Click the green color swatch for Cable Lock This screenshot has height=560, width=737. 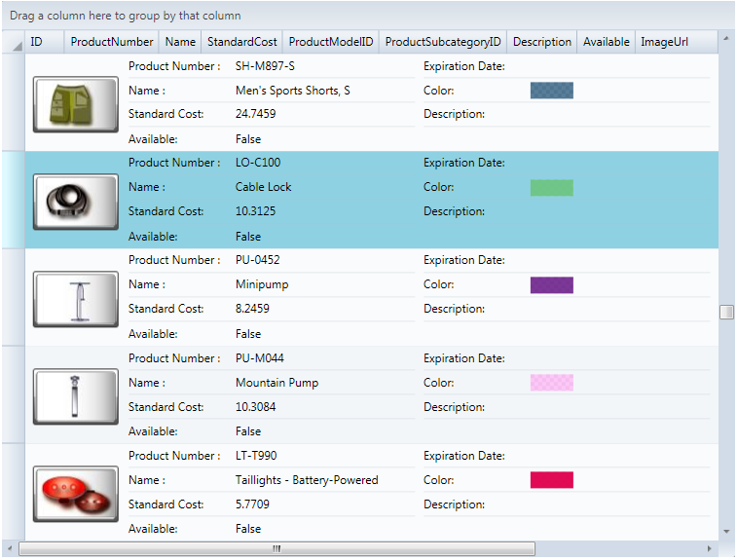coord(551,187)
